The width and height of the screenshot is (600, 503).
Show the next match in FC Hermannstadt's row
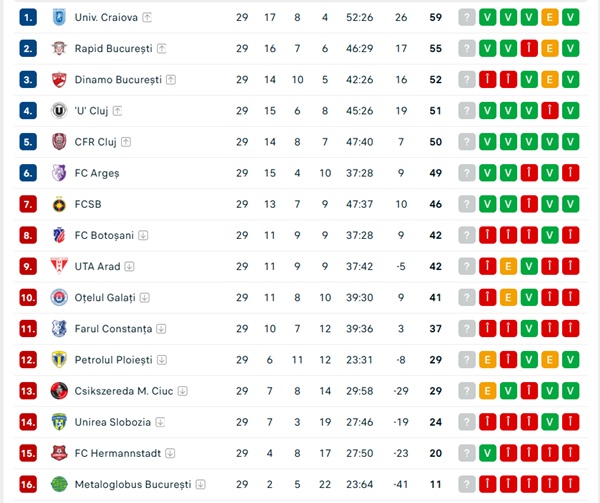467,453
